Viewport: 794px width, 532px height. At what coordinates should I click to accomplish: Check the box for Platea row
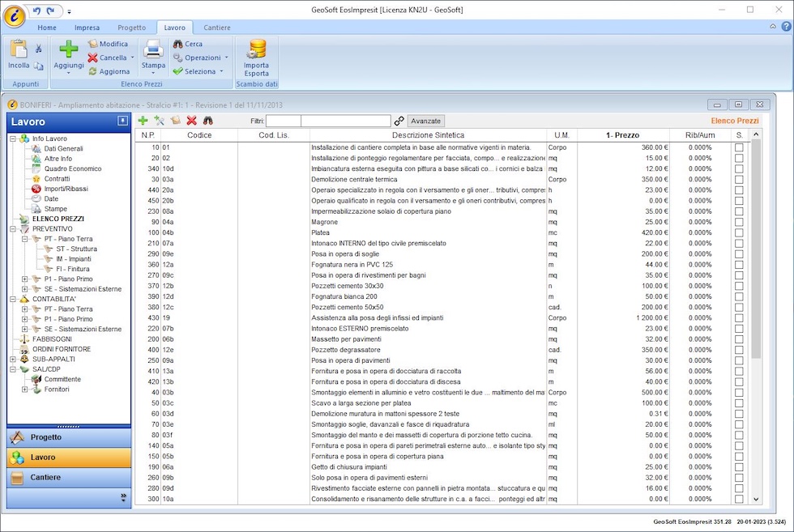[738, 232]
